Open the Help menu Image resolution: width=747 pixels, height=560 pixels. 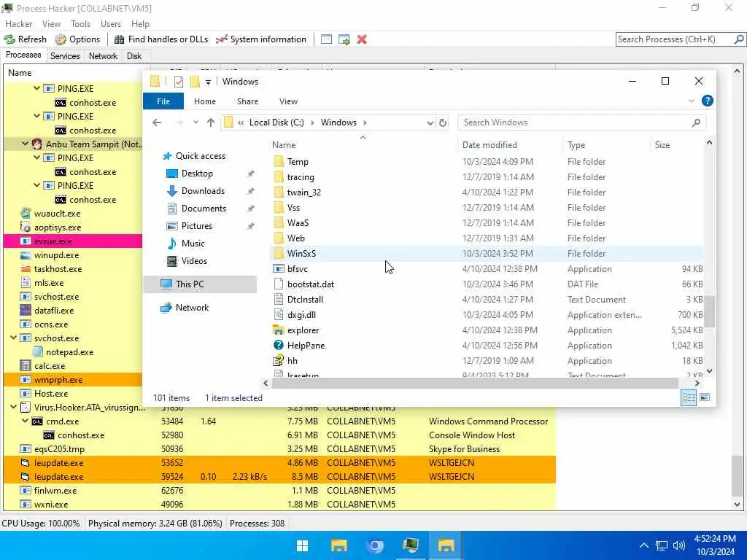140,24
